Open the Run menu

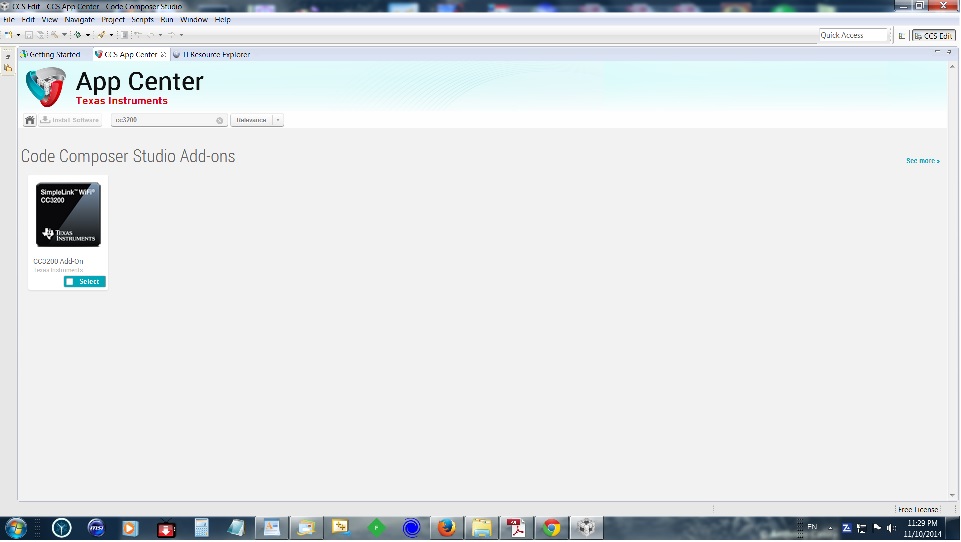coord(167,20)
